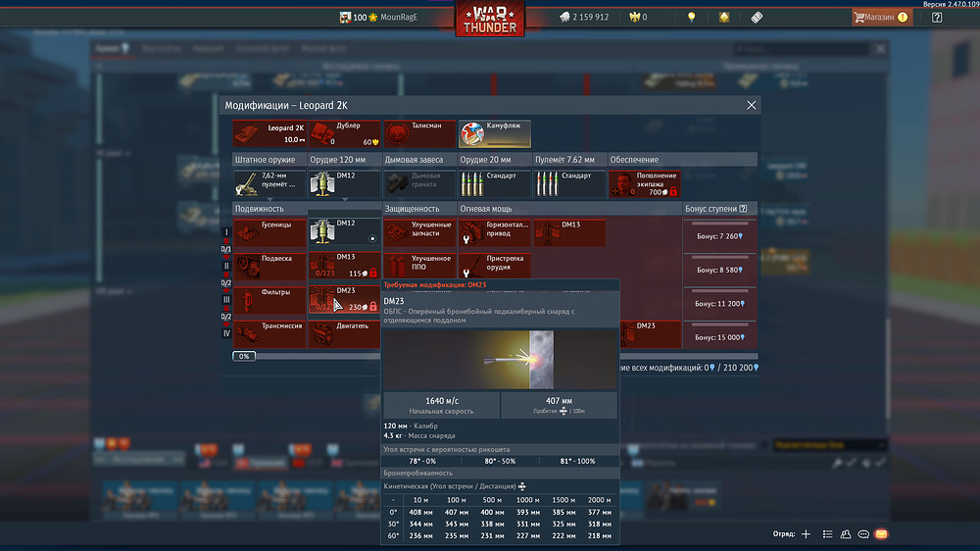Viewport: 980px width, 551px height.
Task: Click the Штатное оружие column header
Action: 269,160
